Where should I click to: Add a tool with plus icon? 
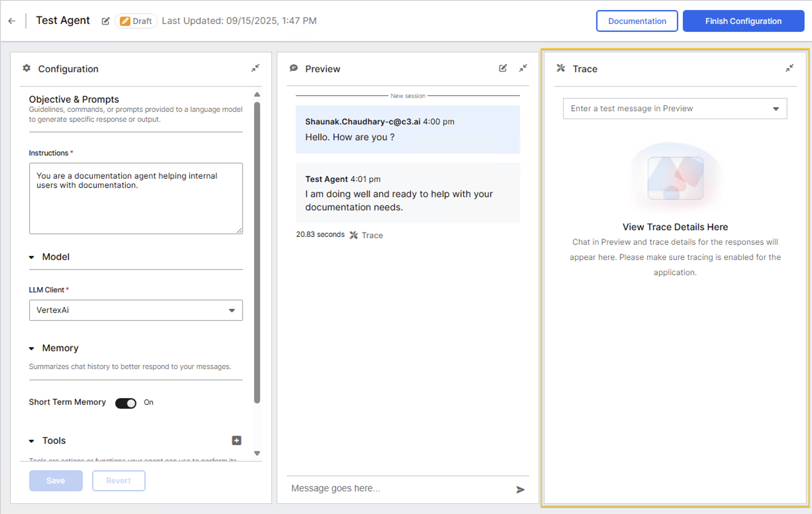[x=236, y=440]
